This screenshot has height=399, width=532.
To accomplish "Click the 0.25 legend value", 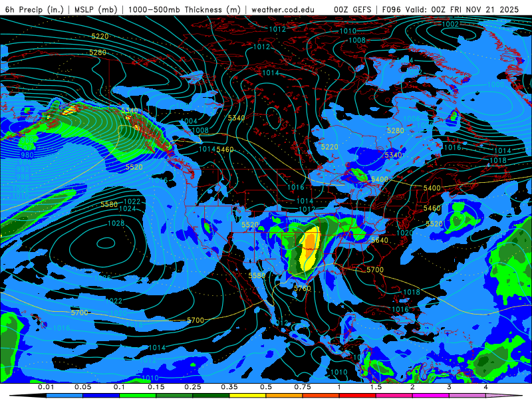I will 193,387.
